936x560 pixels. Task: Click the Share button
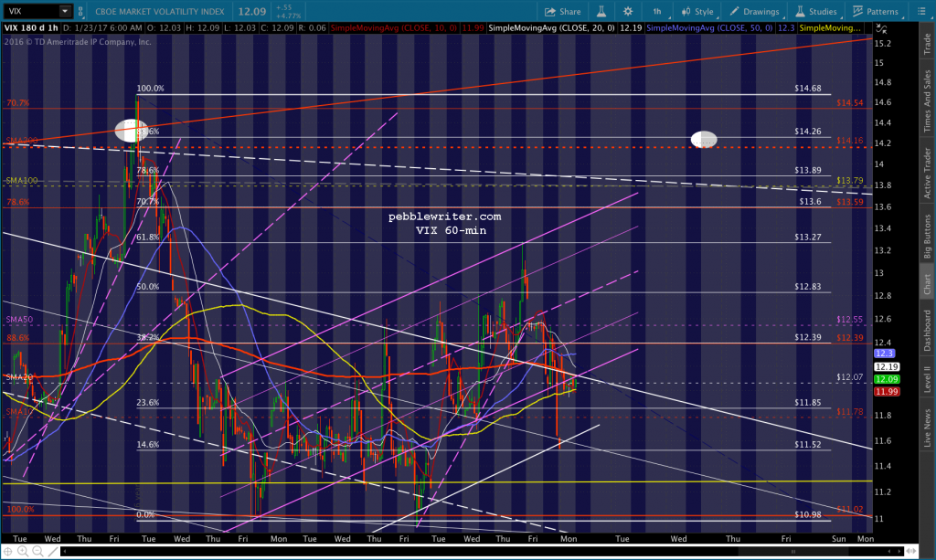[x=562, y=11]
